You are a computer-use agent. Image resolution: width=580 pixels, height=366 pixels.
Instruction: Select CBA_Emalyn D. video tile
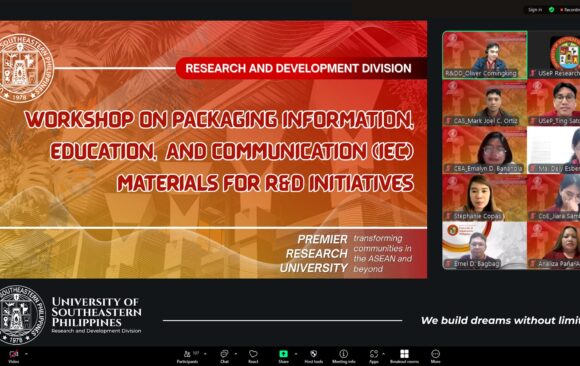485,150
